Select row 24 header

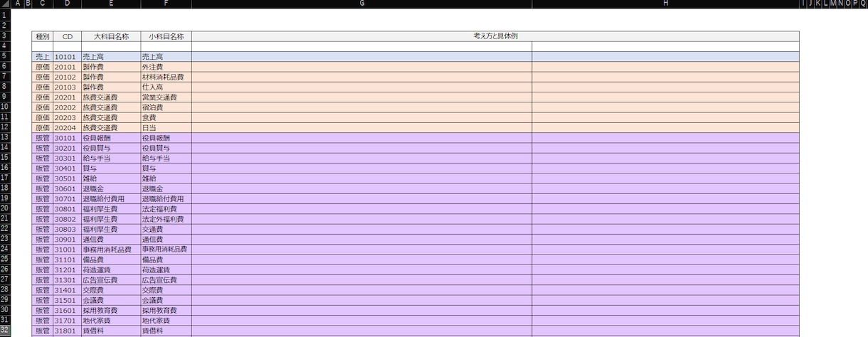click(x=4, y=250)
